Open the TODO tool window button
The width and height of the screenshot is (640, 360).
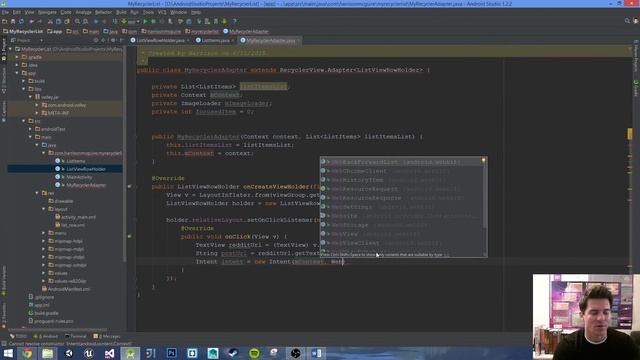(19, 336)
